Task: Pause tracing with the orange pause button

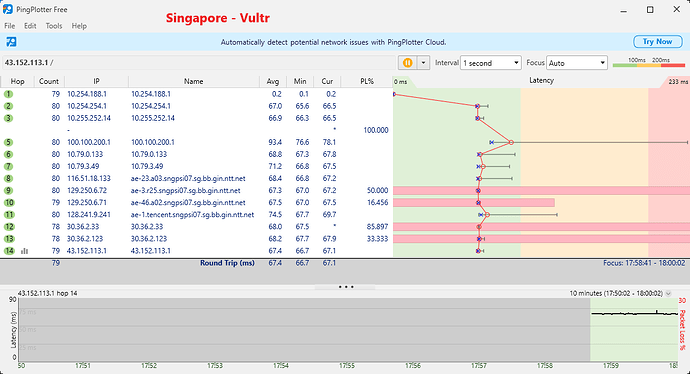Action: pyautogui.click(x=407, y=63)
